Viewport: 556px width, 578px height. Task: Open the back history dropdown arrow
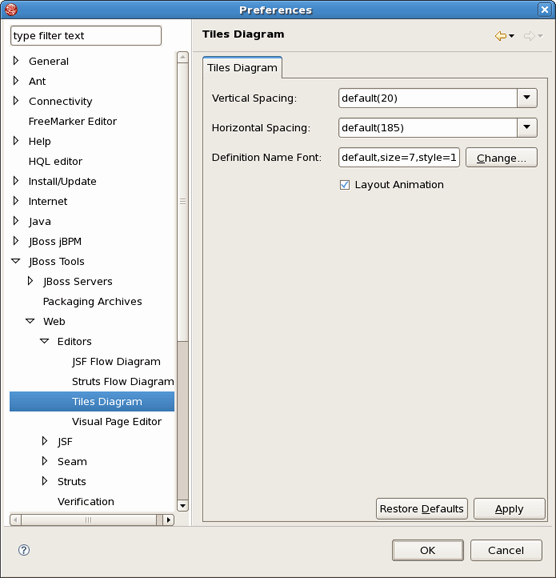[x=511, y=36]
